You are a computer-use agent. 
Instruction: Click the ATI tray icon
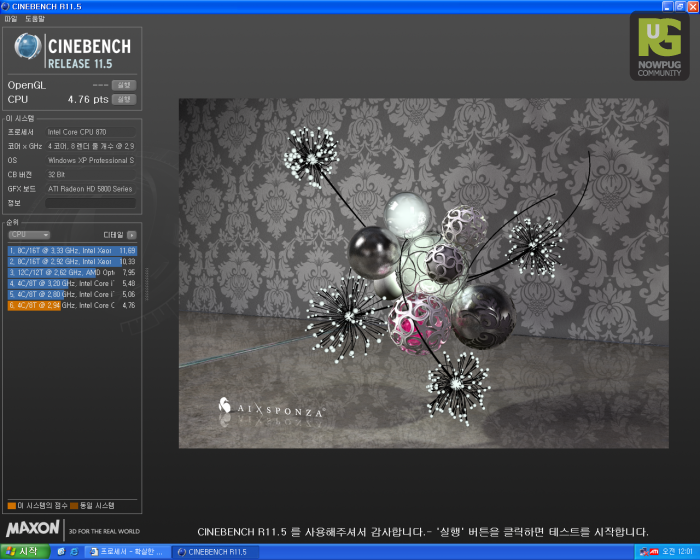[x=654, y=552]
